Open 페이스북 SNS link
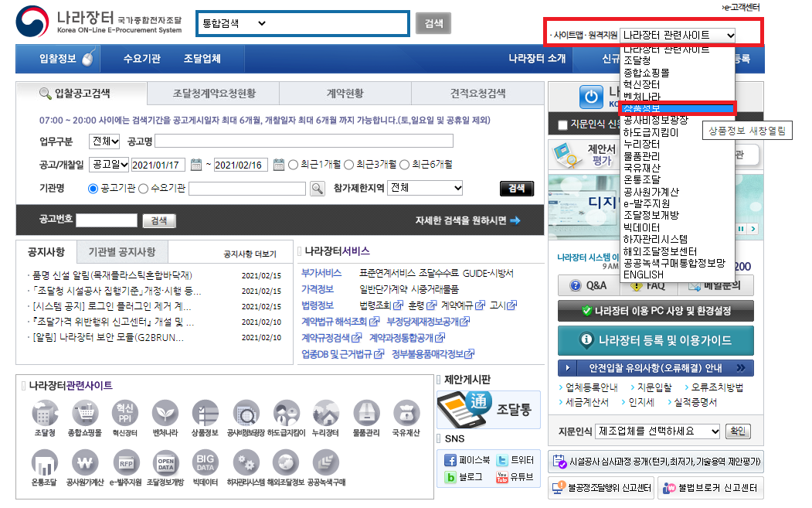This screenshot has height=508, width=812. (x=467, y=460)
